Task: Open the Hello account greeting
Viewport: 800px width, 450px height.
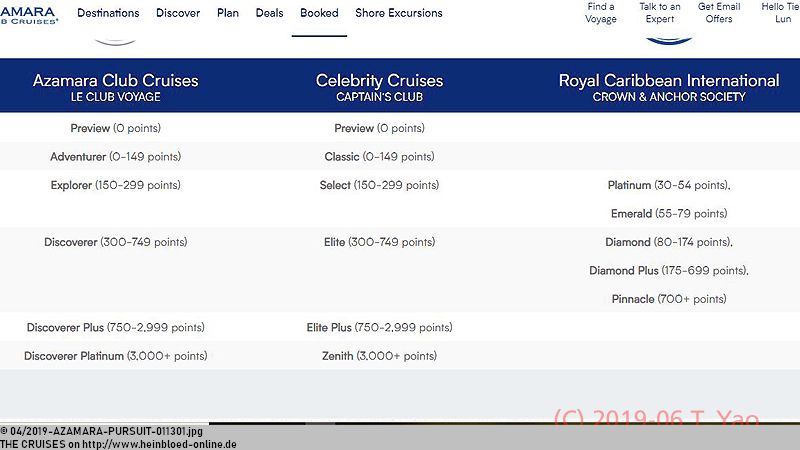Action: point(781,13)
